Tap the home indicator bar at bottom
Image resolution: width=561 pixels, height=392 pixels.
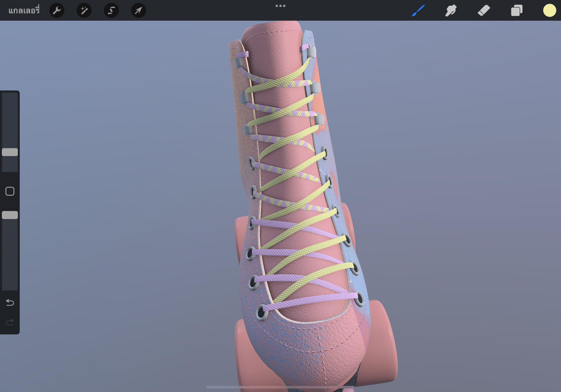pyautogui.click(x=280, y=387)
